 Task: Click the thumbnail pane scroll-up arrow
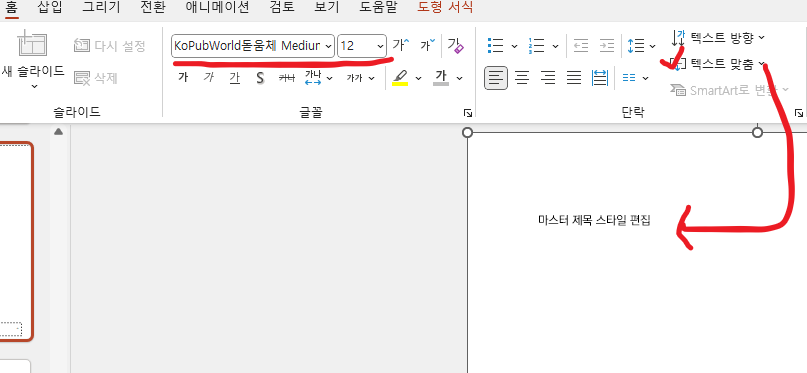click(x=59, y=132)
